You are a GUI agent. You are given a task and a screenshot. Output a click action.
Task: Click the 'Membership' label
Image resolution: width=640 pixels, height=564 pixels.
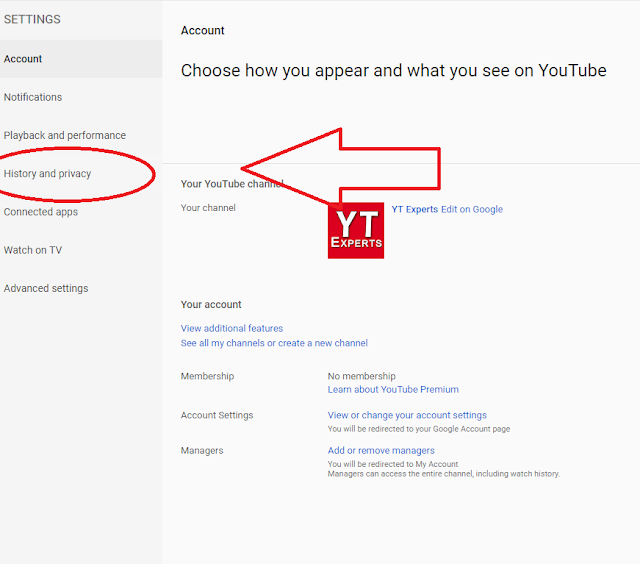click(x=207, y=376)
